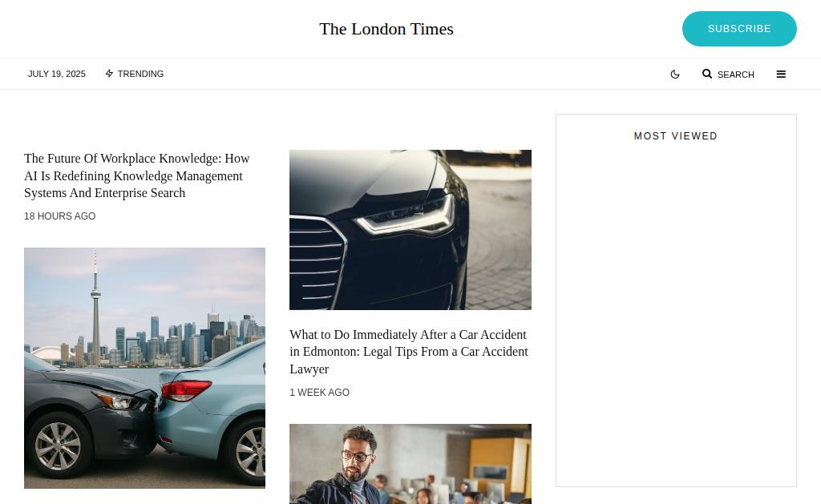Screen dimensions: 821x504
Task: Select the SEARCH label in navigation
Action: (736, 75)
